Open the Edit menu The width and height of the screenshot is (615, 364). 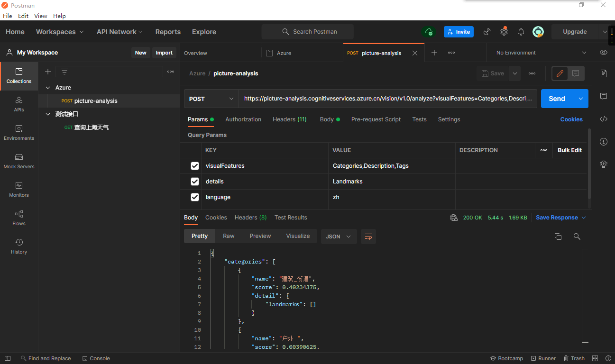[23, 16]
